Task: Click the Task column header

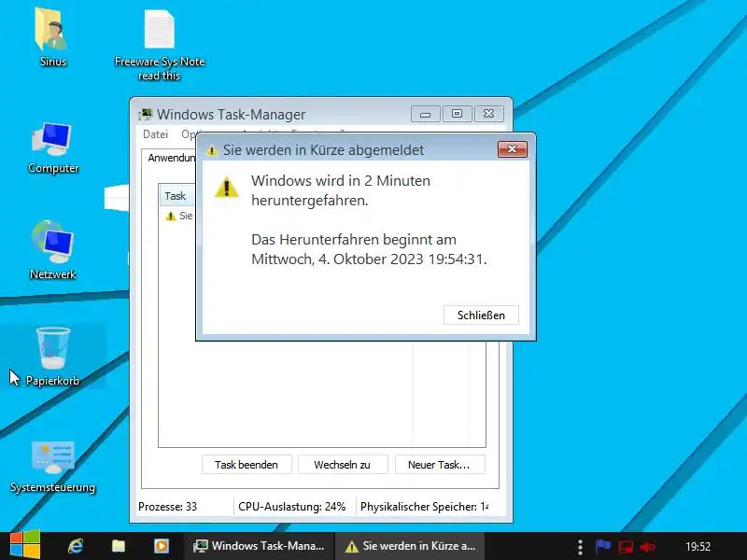Action: click(176, 196)
